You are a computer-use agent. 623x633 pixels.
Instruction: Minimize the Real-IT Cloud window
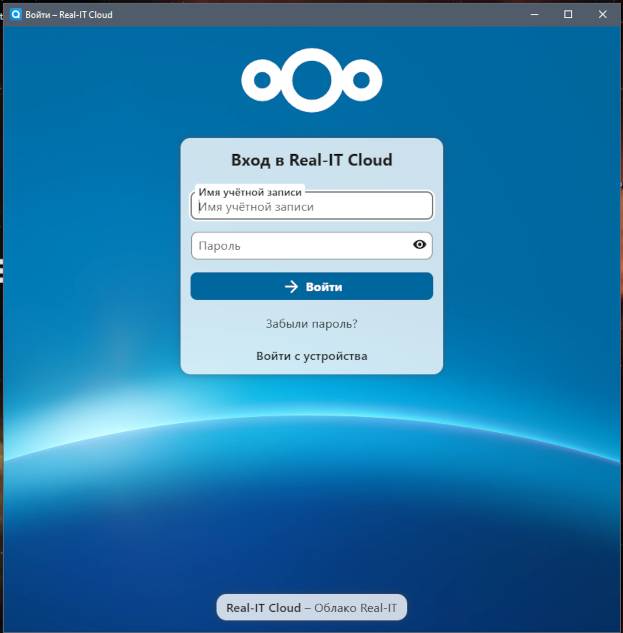[x=534, y=15]
